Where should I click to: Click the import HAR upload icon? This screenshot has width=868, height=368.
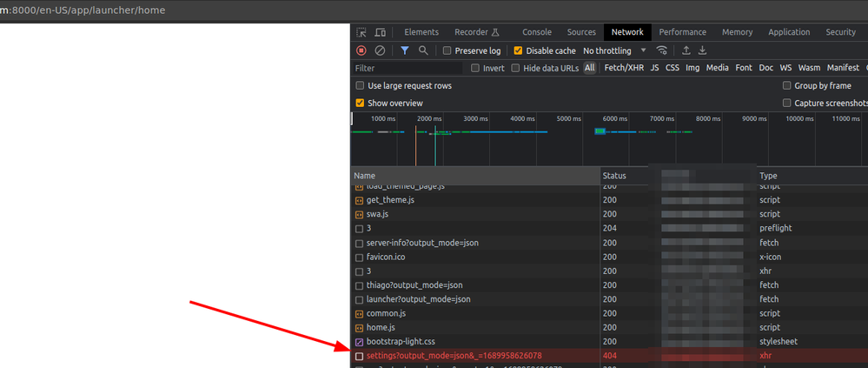point(686,50)
